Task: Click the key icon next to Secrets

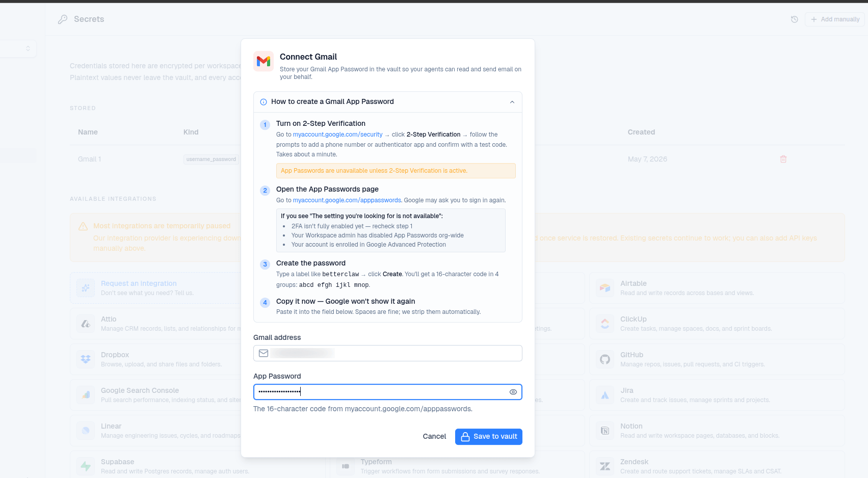Action: pyautogui.click(x=63, y=19)
